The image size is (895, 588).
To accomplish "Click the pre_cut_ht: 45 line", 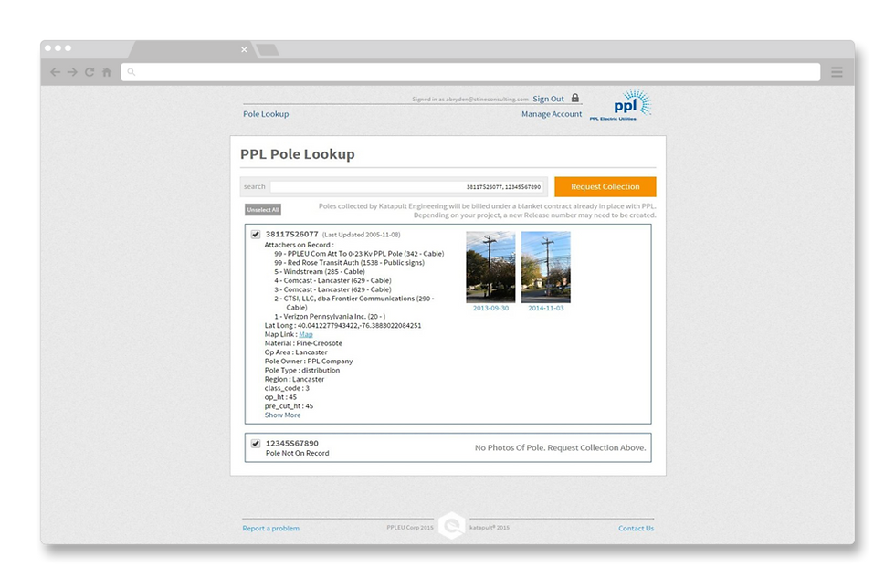I will click(x=289, y=406).
